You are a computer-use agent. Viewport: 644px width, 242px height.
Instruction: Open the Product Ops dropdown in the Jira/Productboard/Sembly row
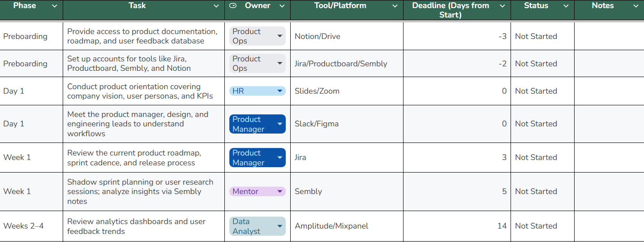coord(257,64)
